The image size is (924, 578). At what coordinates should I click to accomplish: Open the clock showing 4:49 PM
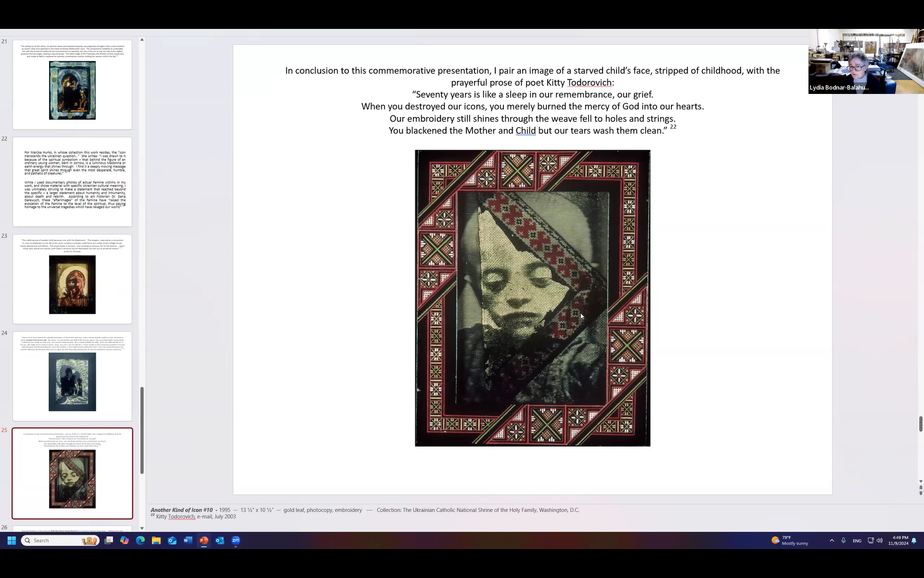point(898,540)
